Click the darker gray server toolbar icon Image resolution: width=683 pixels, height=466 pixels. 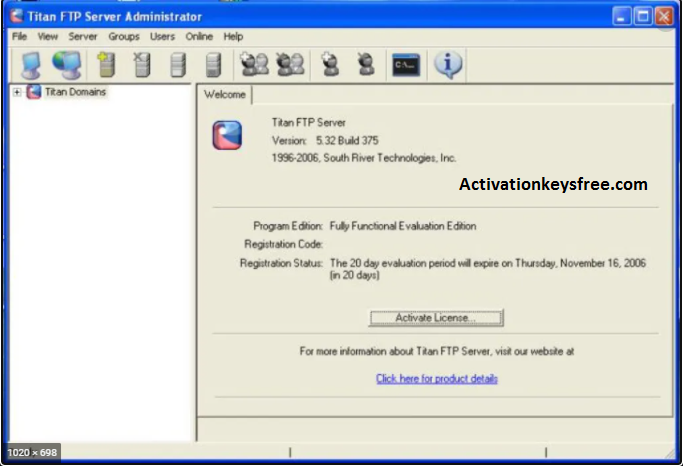tap(213, 65)
